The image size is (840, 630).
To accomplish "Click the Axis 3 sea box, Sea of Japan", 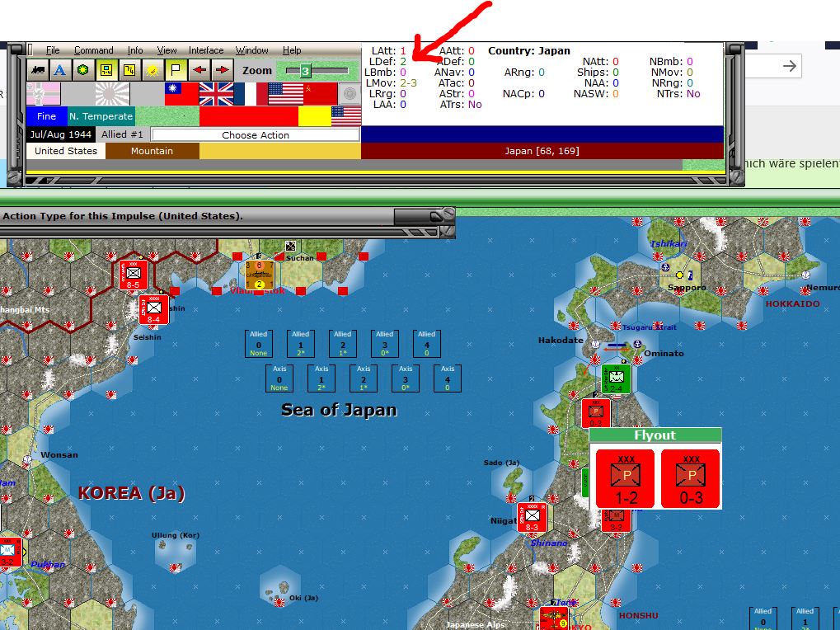I will [406, 378].
